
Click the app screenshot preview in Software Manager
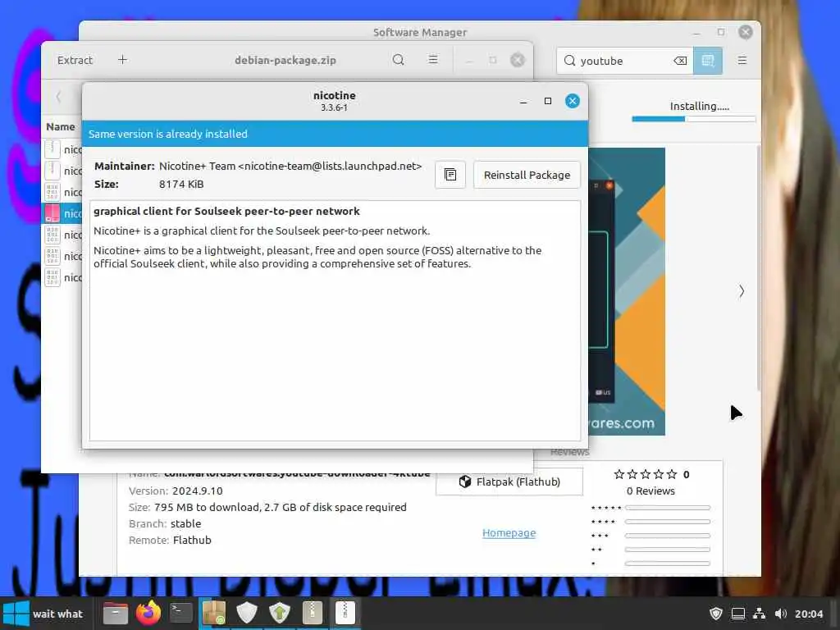tap(627, 291)
